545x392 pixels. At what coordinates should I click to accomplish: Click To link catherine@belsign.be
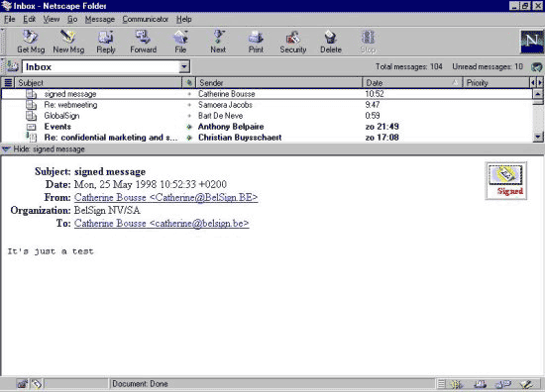pyautogui.click(x=162, y=223)
